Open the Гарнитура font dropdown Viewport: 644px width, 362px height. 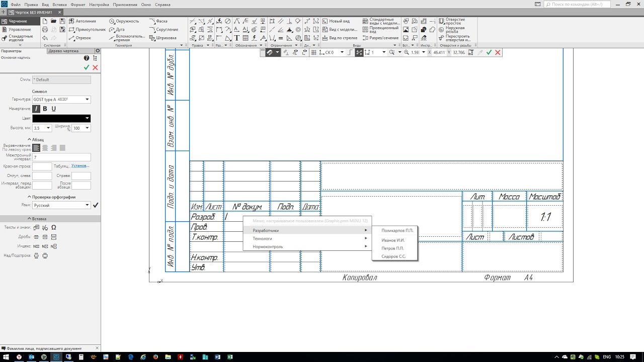pos(87,100)
